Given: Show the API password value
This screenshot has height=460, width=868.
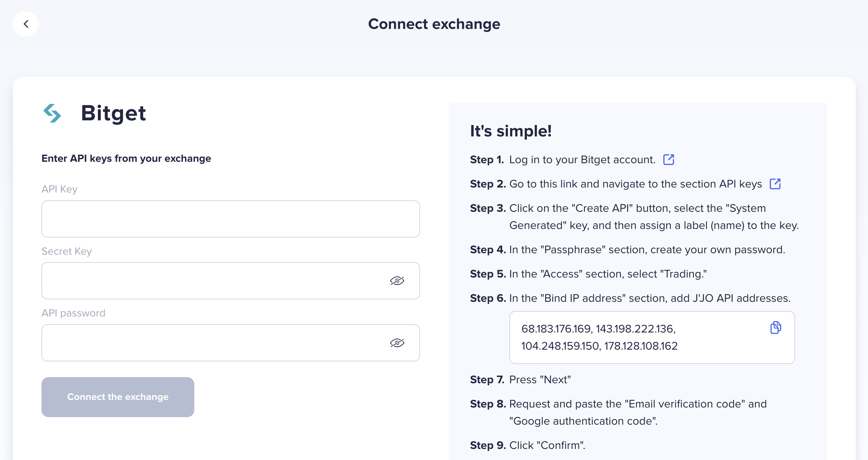Looking at the screenshot, I should coord(397,343).
